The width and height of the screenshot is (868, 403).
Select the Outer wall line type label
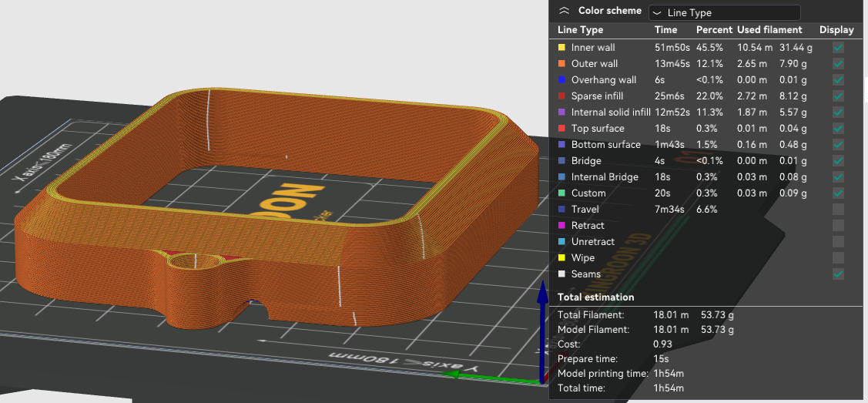click(595, 64)
